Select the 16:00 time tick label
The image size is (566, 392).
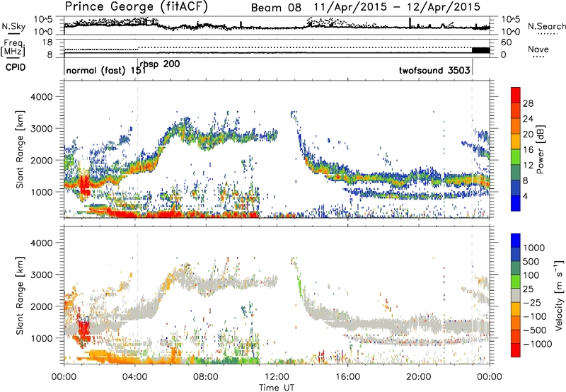(347, 377)
